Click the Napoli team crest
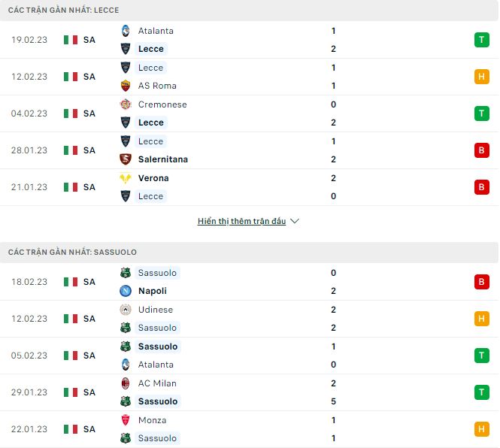This screenshot has height=448, width=500. pyautogui.click(x=126, y=291)
